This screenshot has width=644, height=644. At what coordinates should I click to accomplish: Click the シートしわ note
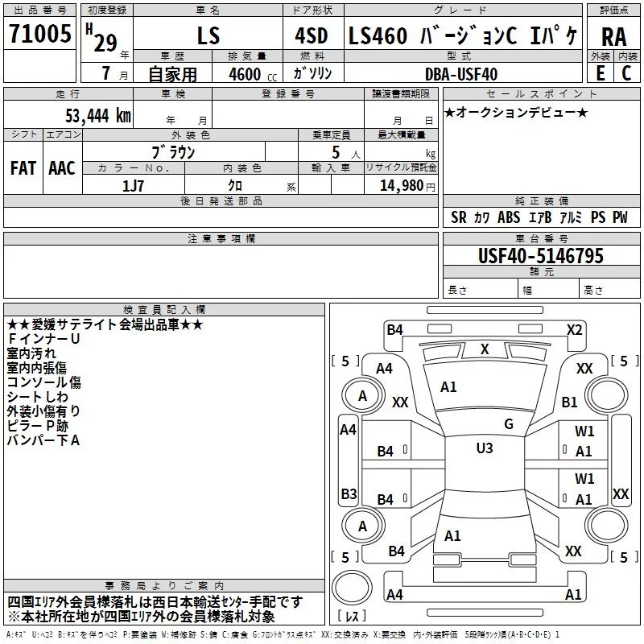tap(37, 396)
